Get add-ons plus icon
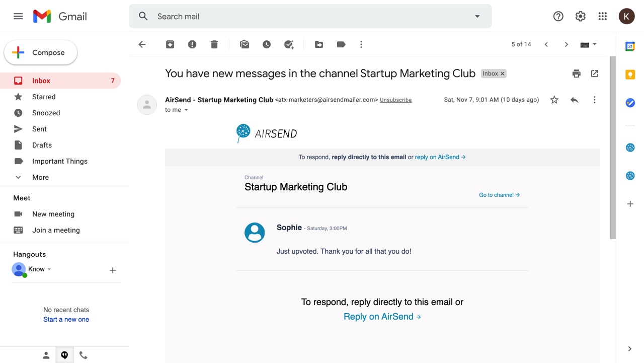Screen dimensions: 644x363 click(630, 204)
